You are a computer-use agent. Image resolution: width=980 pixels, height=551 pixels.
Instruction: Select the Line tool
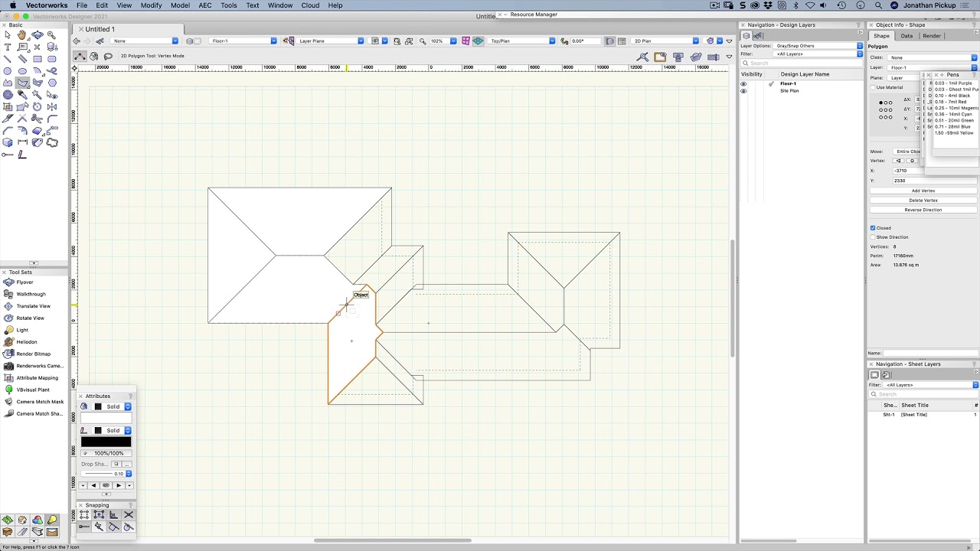8,59
